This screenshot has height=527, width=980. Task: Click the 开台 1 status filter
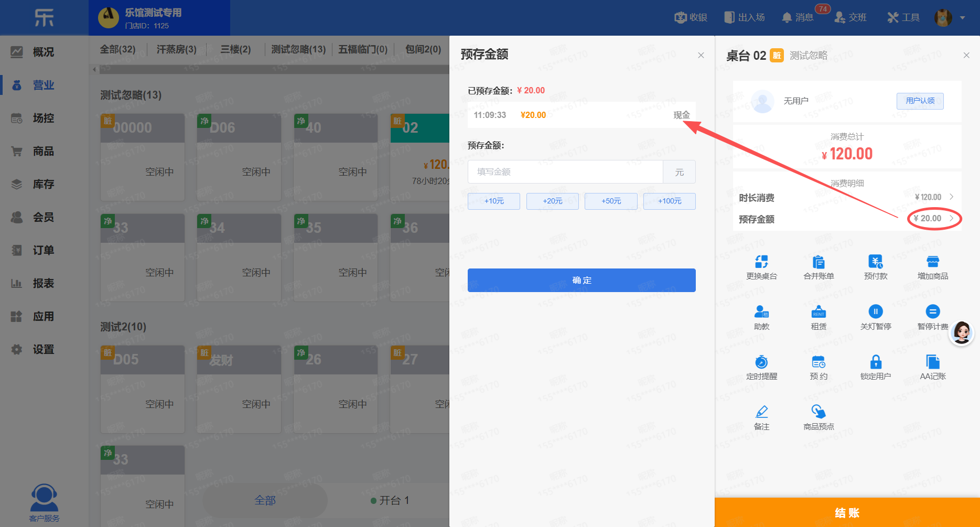point(390,500)
